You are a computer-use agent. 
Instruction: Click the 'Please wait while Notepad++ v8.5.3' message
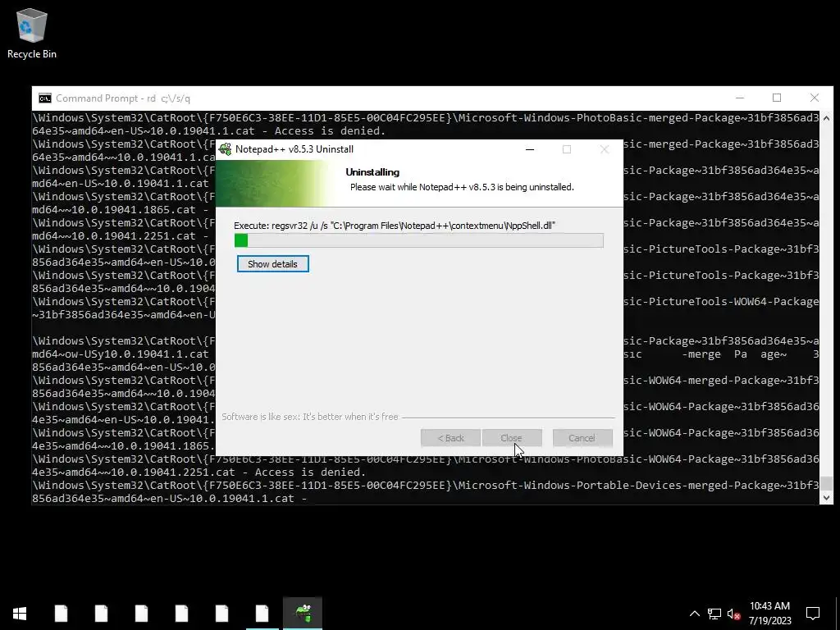click(462, 187)
